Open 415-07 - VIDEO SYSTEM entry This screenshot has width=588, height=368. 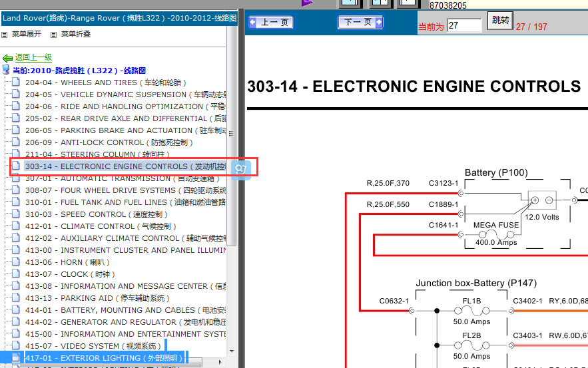coord(93,346)
